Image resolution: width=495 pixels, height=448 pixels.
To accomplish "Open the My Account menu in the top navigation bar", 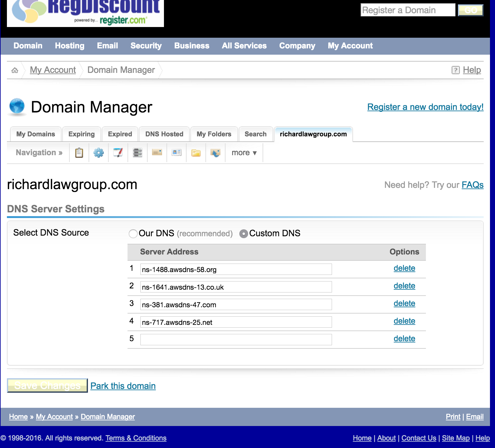I will point(350,46).
